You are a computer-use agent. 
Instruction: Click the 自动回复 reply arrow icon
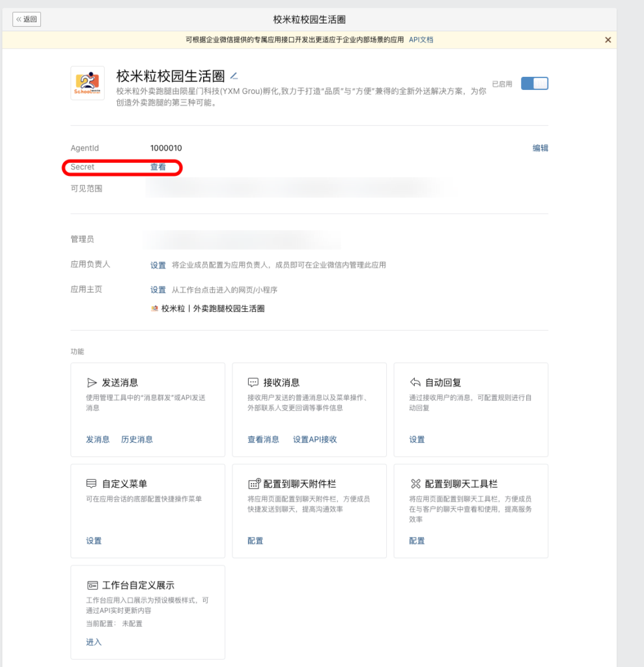pos(415,382)
